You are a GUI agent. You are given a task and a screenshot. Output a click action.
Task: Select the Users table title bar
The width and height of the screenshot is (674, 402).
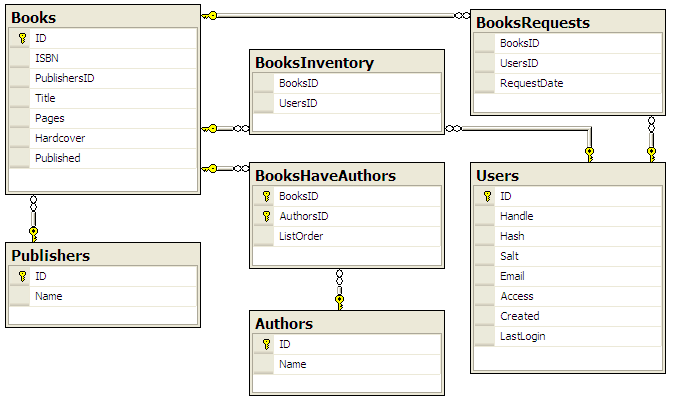pos(567,175)
